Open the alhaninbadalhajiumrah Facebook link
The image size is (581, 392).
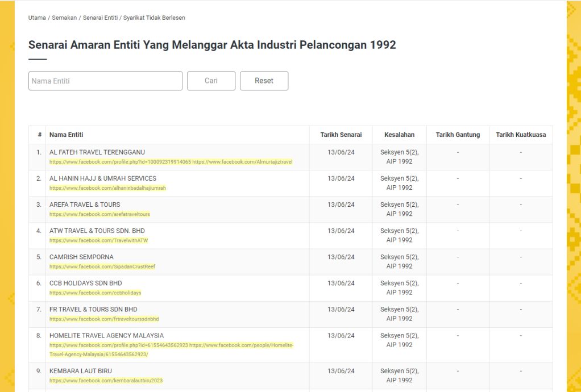point(108,188)
